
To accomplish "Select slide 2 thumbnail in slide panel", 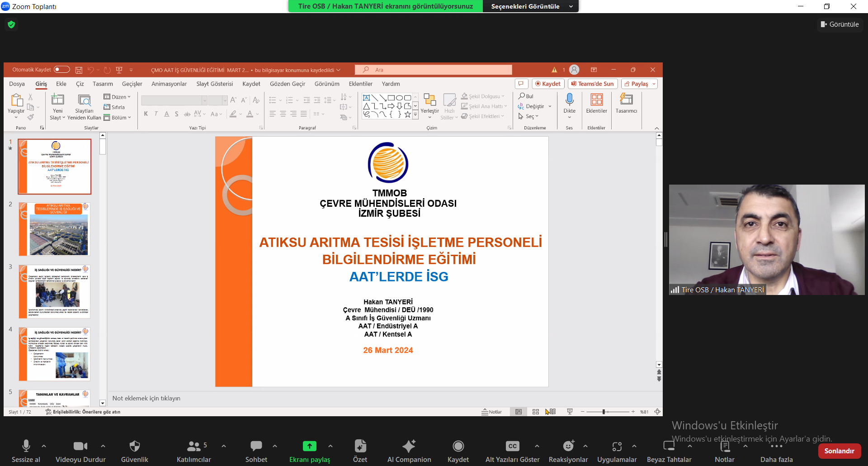I will pyautogui.click(x=54, y=229).
